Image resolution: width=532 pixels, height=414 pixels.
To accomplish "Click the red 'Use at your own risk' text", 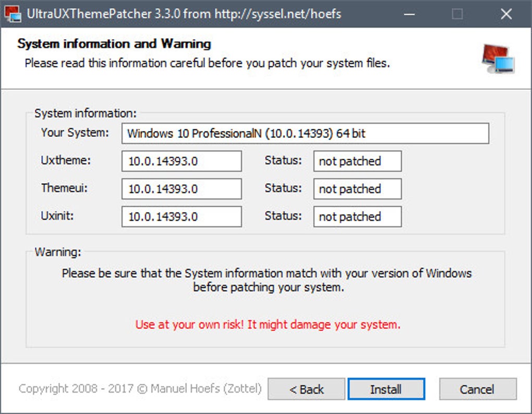I will tap(268, 324).
